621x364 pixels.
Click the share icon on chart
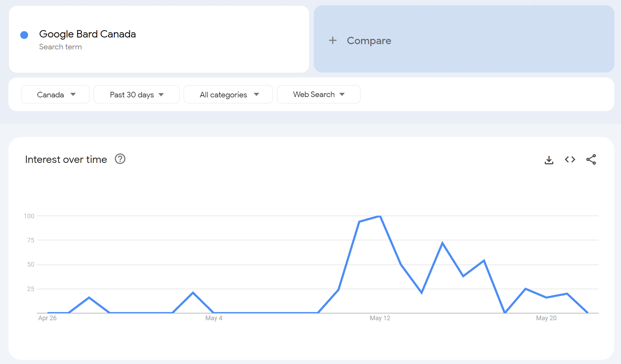[x=591, y=160]
